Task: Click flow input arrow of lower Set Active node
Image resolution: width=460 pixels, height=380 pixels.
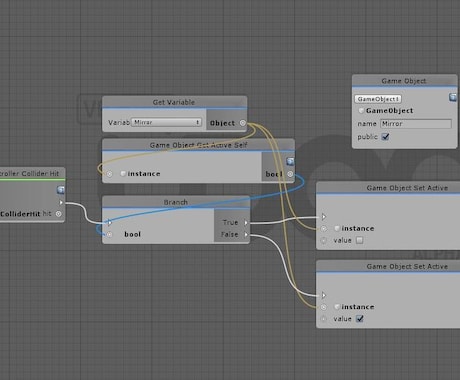Action: click(x=324, y=295)
